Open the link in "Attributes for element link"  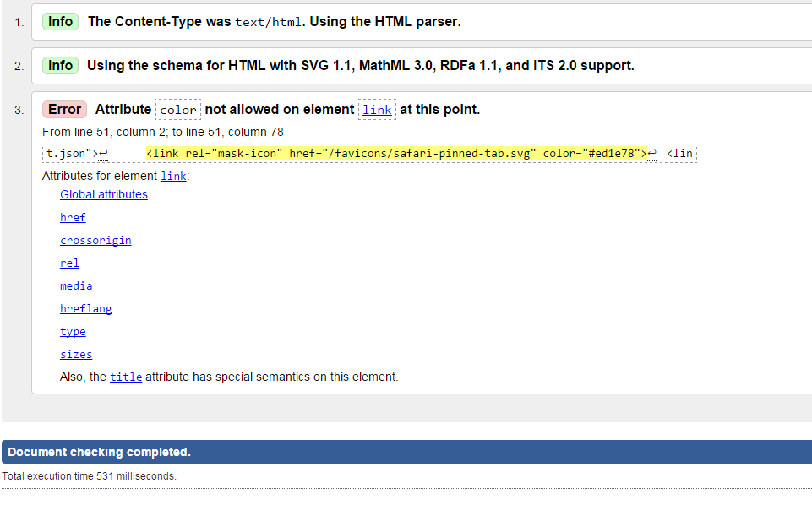(173, 176)
